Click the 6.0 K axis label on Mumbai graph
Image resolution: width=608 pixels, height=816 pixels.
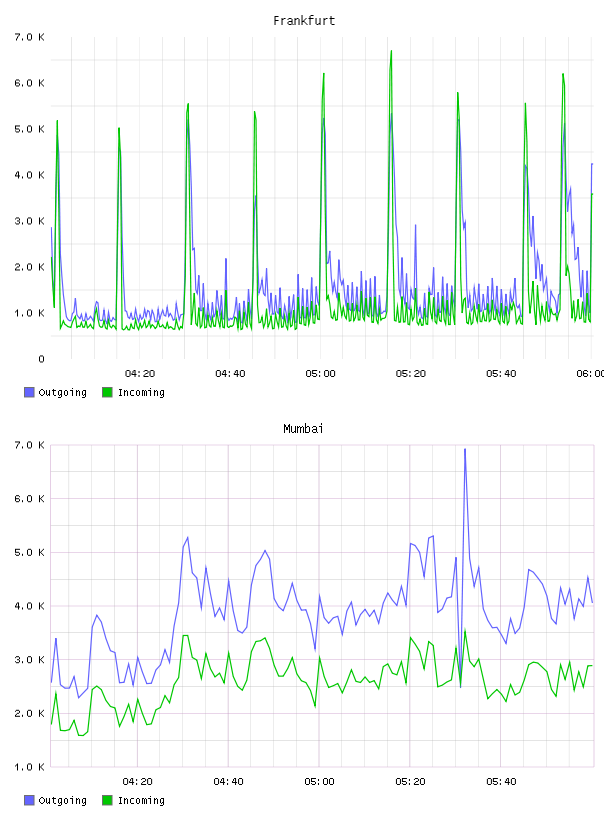(x=30, y=499)
